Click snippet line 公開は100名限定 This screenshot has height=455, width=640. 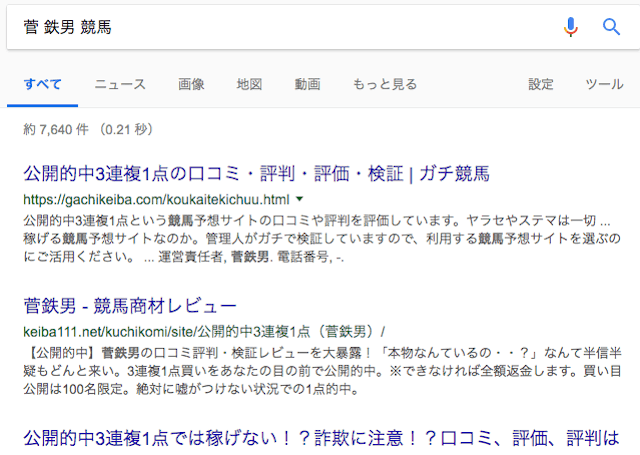tap(191, 389)
